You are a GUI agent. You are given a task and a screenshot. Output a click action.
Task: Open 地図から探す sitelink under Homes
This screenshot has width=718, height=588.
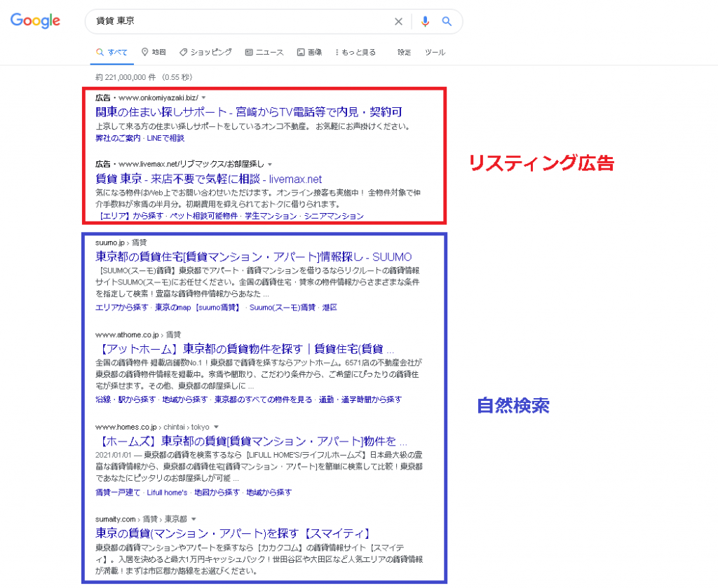tap(217, 493)
